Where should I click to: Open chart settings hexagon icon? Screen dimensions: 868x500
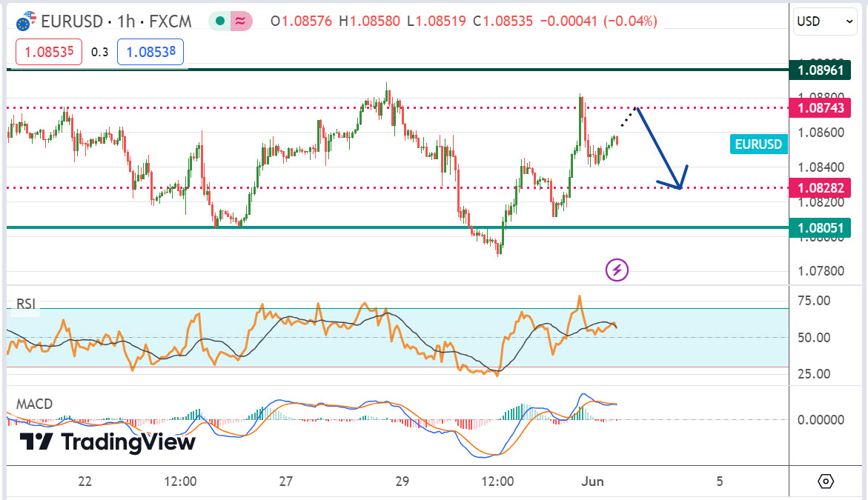827,481
